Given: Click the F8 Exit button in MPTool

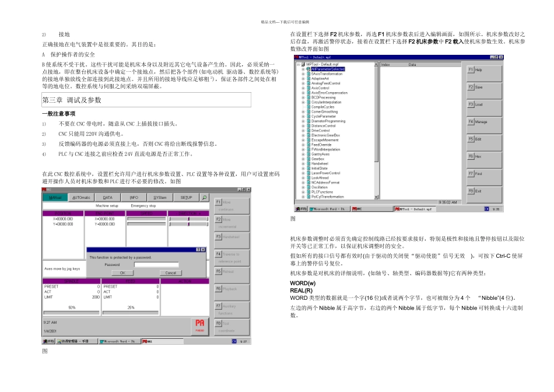Looking at the screenshot, I should pyautogui.click(x=484, y=194).
